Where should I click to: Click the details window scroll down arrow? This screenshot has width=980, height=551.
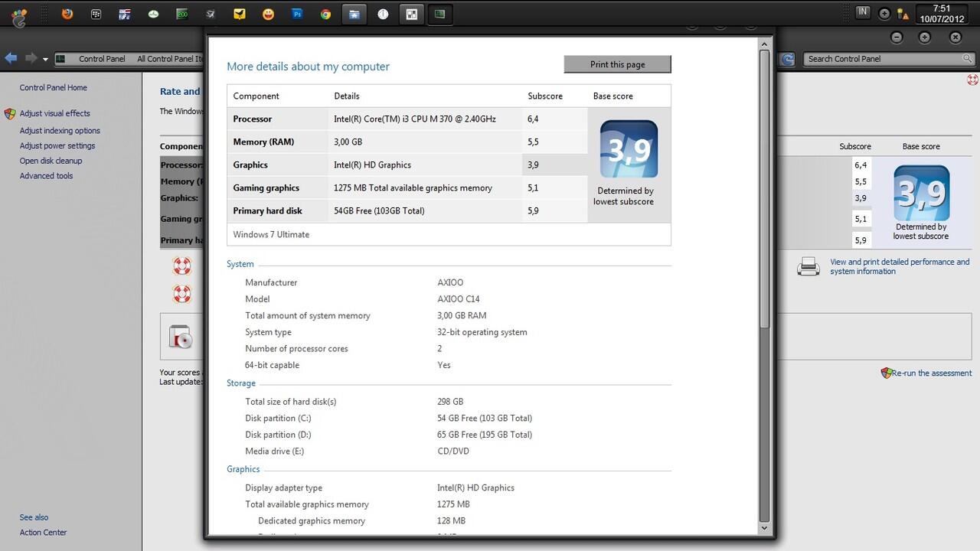[x=764, y=528]
